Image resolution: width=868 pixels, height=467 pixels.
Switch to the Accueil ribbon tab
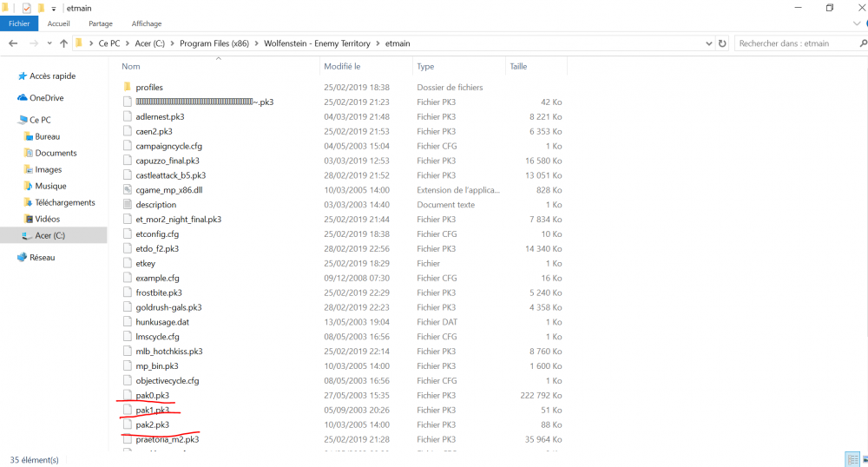tap(59, 23)
